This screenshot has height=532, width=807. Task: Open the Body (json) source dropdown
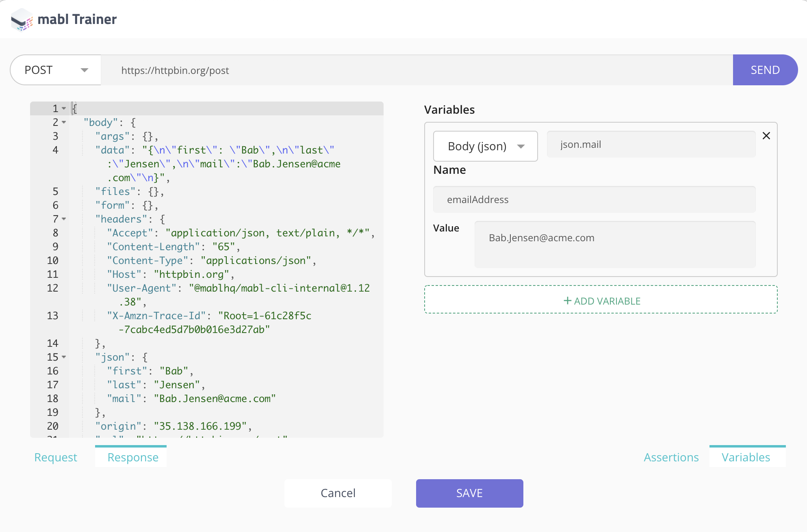click(x=486, y=146)
